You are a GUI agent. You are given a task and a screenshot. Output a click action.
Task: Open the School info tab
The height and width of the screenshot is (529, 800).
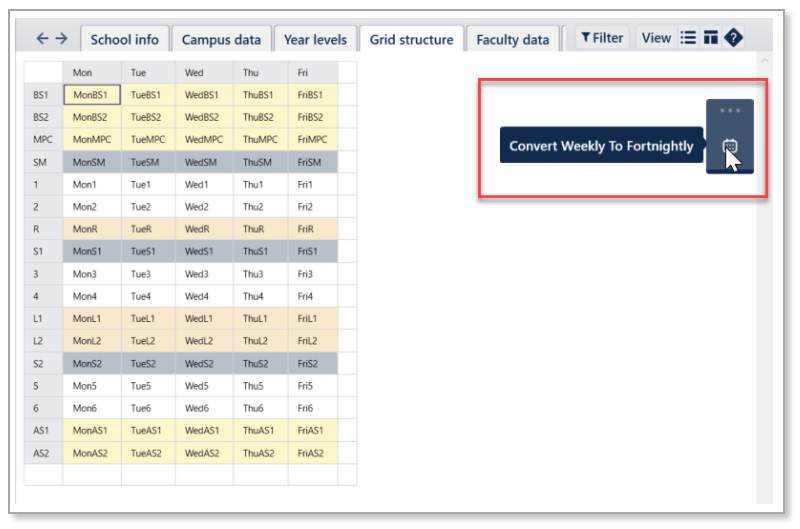point(124,39)
